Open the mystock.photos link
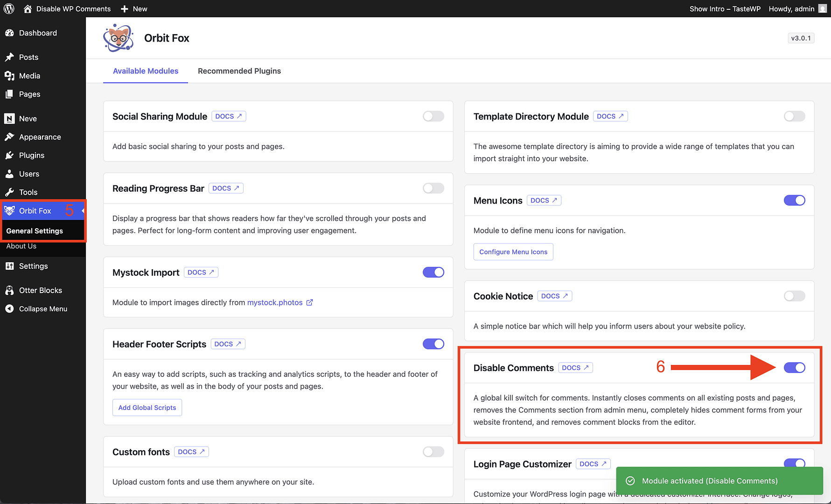This screenshot has height=504, width=831. [x=275, y=302]
